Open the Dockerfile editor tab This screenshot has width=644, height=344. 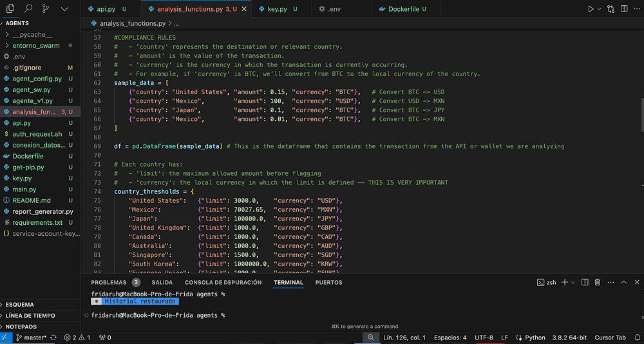tap(404, 10)
